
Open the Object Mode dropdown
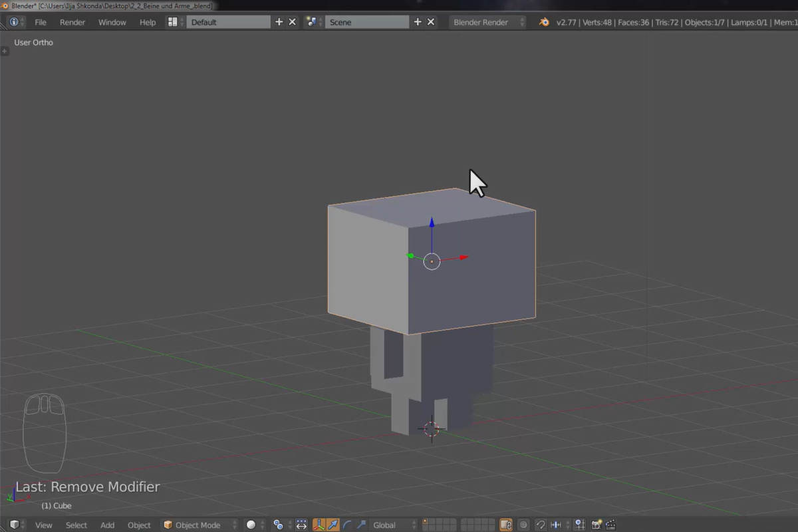199,525
